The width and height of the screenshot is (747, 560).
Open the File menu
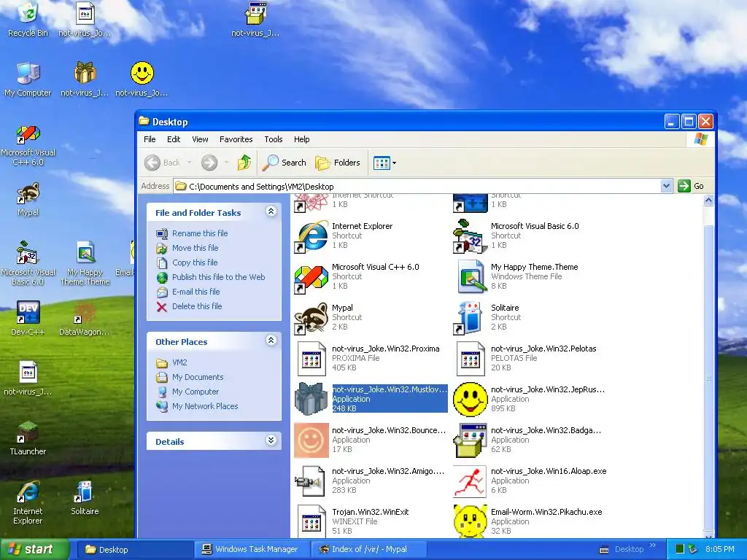150,139
